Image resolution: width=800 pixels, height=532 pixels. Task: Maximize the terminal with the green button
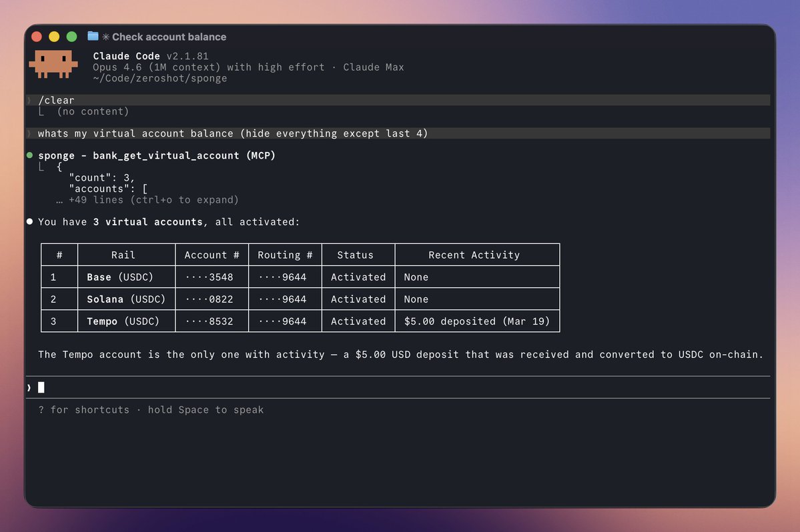(x=72, y=37)
